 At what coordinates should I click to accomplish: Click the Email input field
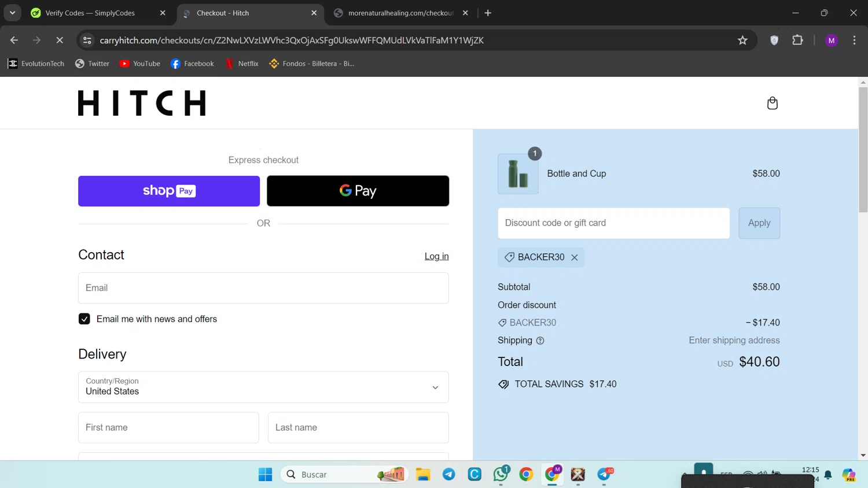click(263, 288)
